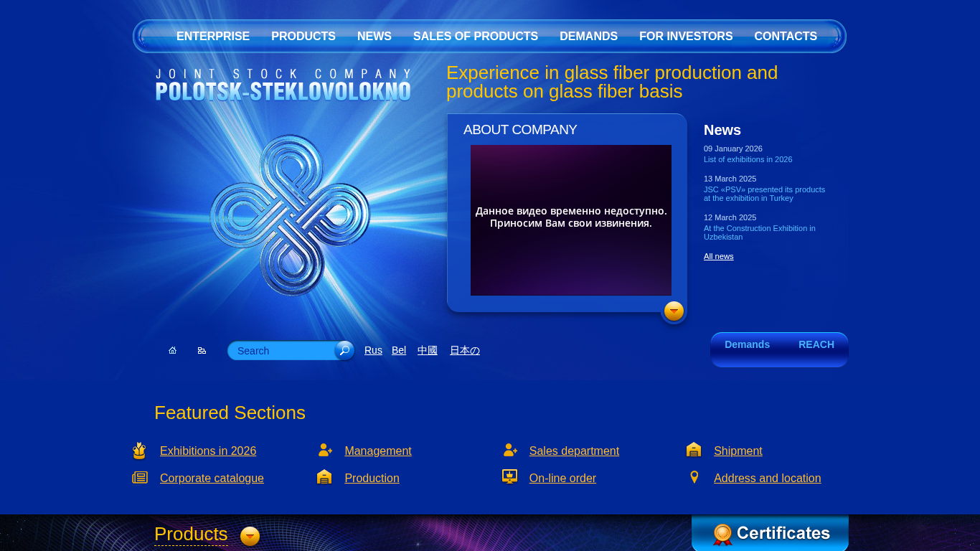Open the Management link

tap(378, 451)
